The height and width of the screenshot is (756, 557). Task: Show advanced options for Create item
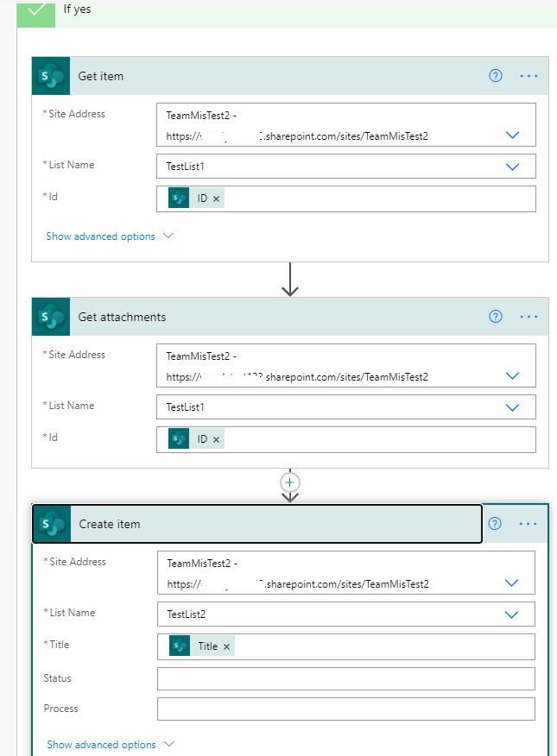tap(111, 745)
